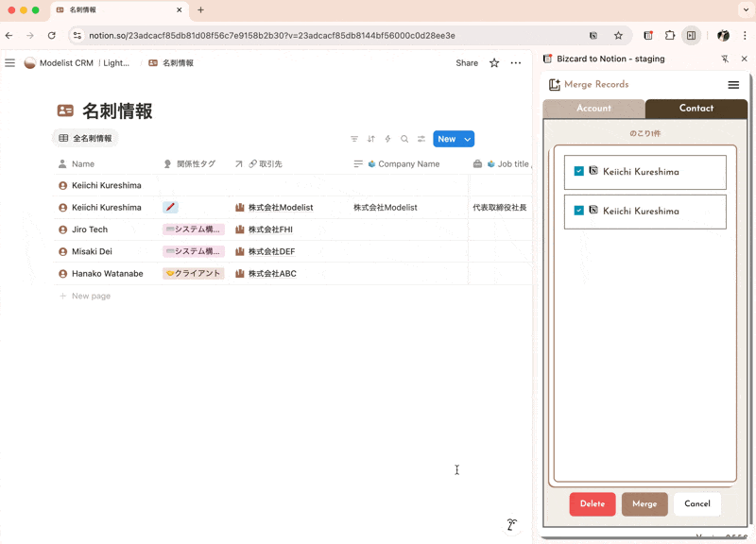
Task: Pin the Bizcard to Notion side panel
Action: pos(725,59)
